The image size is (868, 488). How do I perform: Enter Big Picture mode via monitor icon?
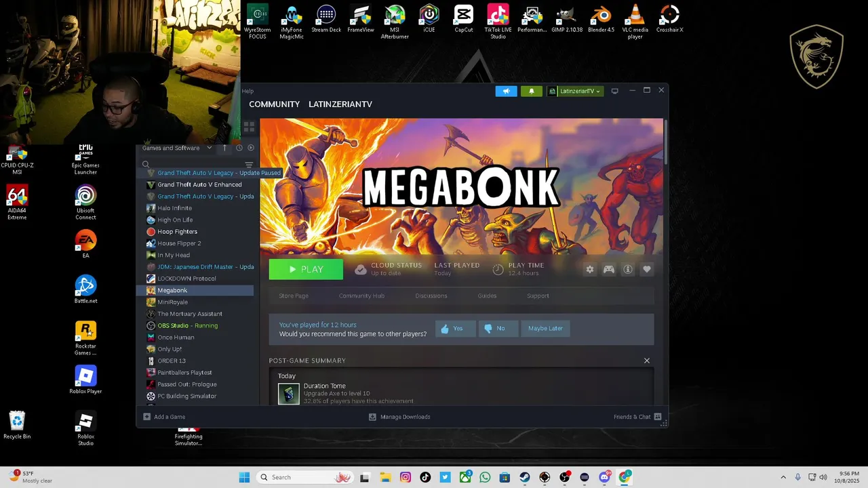click(x=614, y=91)
